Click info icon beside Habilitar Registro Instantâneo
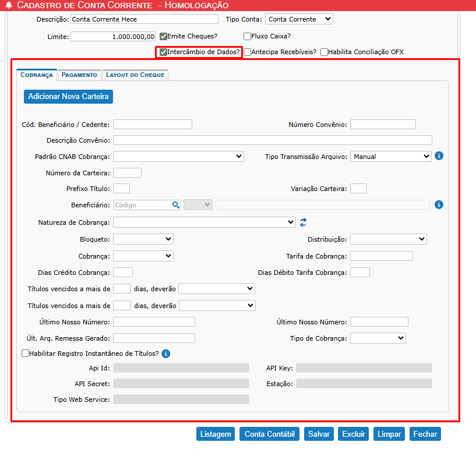 click(165, 353)
